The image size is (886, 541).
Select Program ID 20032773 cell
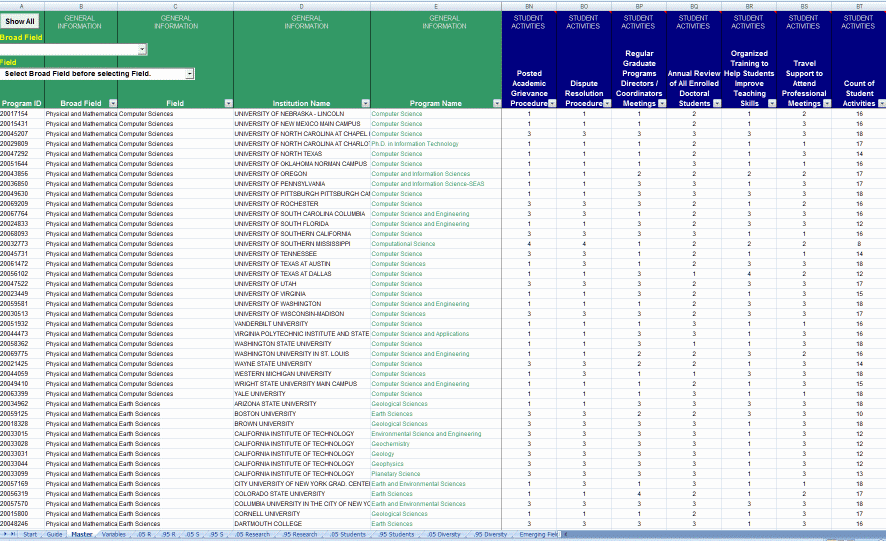click(22, 244)
